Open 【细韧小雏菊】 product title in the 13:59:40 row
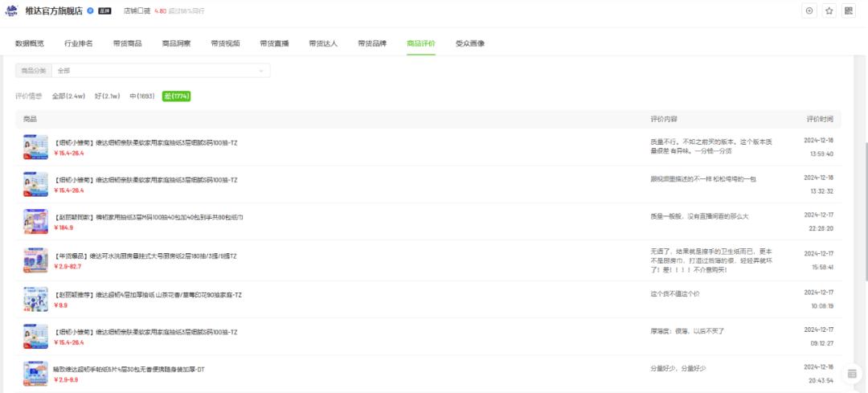Image resolution: width=868 pixels, height=393 pixels. pos(145,143)
